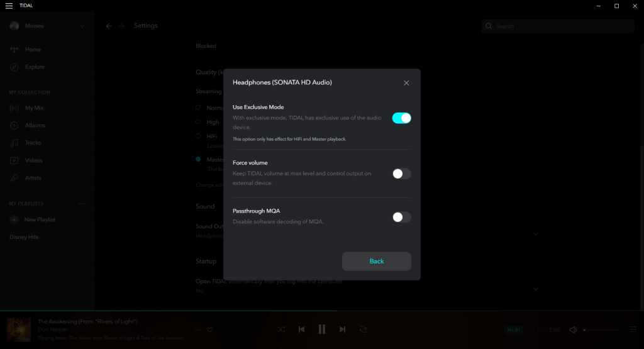Expand the Open TIDAL automatically dropdown
Viewport: 644px width, 349px height.
coord(536,289)
